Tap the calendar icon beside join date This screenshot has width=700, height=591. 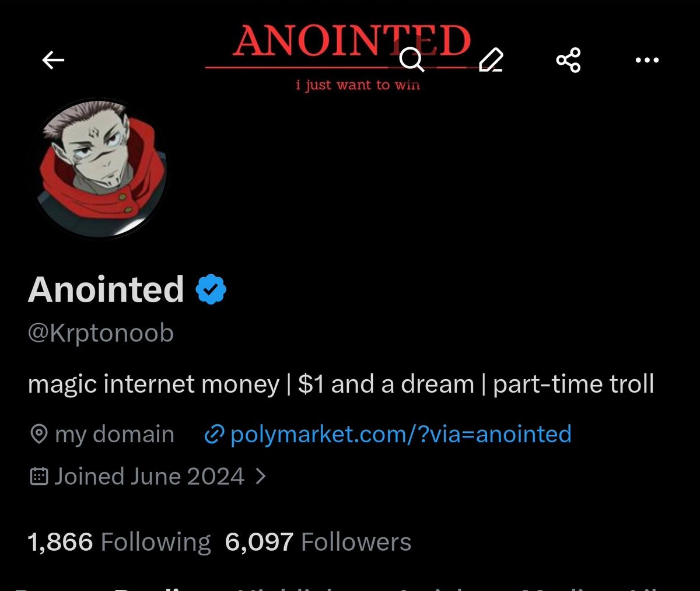click(38, 477)
